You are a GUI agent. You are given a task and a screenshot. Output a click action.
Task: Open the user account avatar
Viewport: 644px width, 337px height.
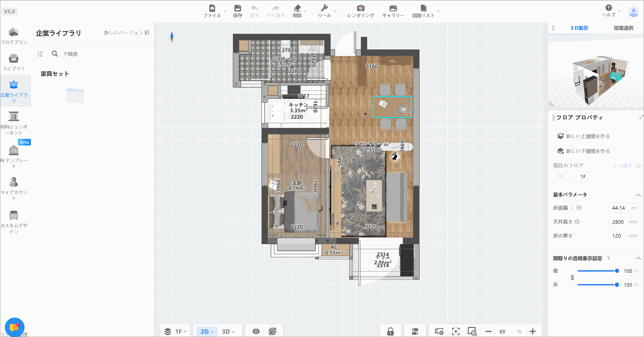pyautogui.click(x=634, y=12)
